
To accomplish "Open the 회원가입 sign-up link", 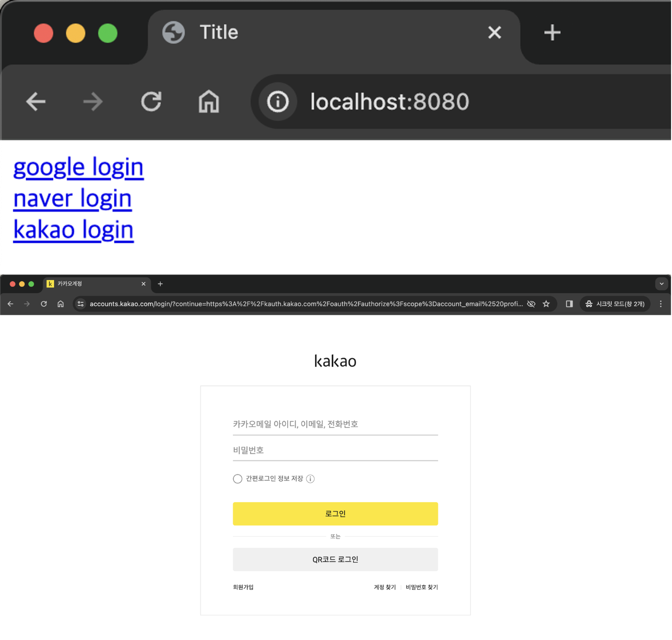I will [x=243, y=587].
